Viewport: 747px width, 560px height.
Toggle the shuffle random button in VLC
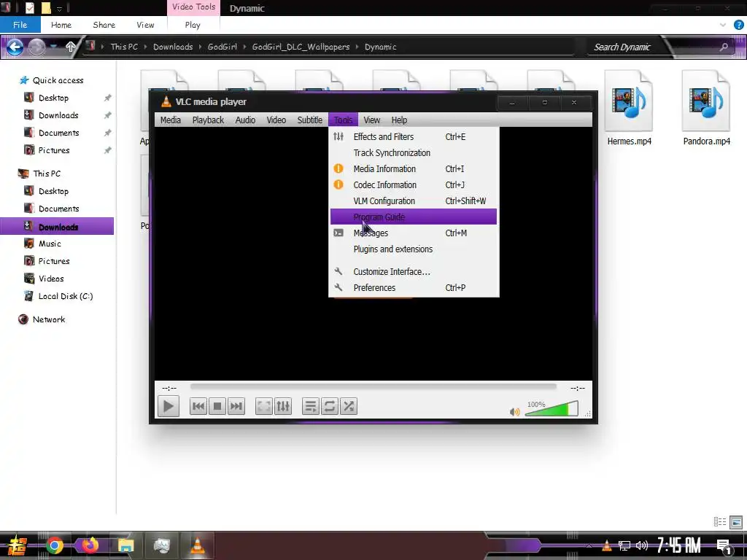[349, 406]
